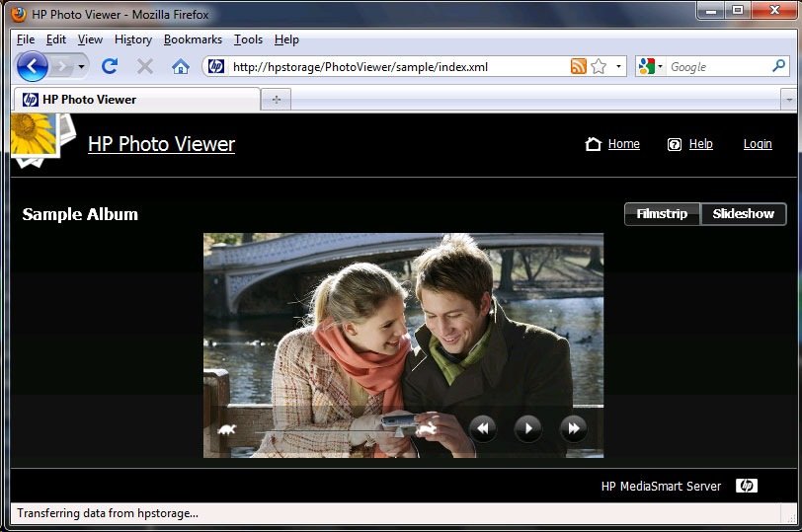Maximize the Firefox window

pyautogui.click(x=737, y=10)
